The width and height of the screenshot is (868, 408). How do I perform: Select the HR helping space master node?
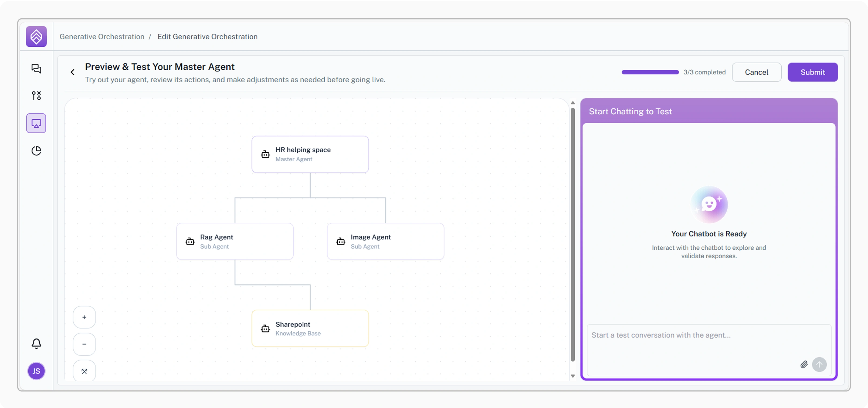point(310,154)
